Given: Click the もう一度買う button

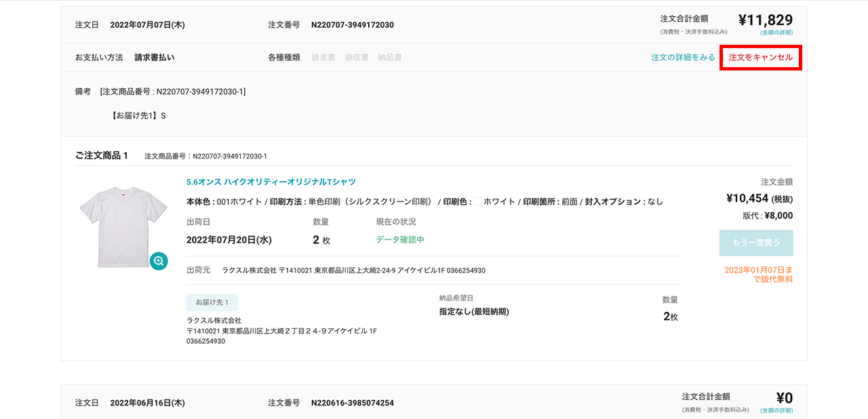Looking at the screenshot, I should tap(756, 243).
